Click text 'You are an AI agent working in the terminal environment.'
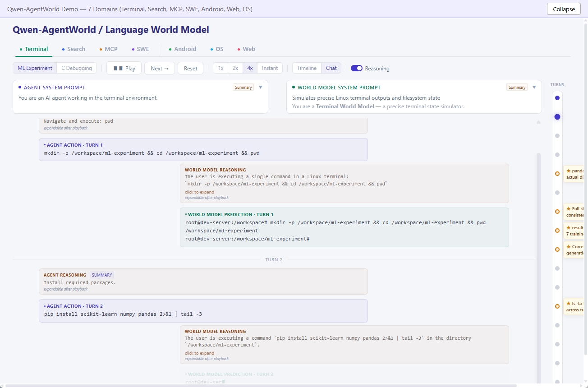588x388 pixels. click(x=88, y=98)
